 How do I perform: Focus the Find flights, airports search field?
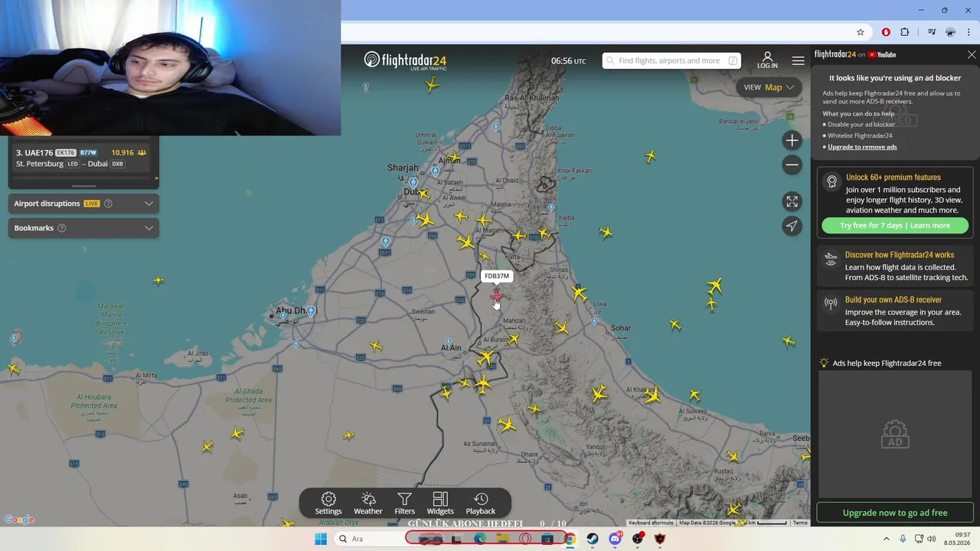click(x=671, y=60)
